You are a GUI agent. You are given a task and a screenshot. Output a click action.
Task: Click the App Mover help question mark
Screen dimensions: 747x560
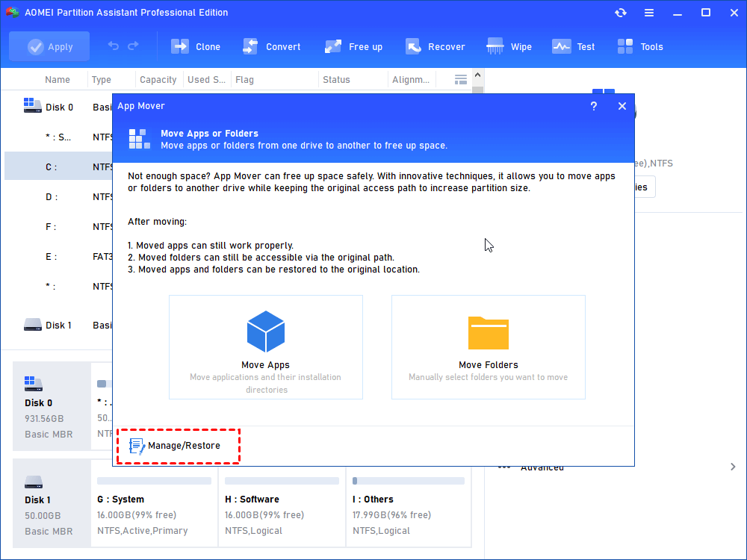click(594, 106)
